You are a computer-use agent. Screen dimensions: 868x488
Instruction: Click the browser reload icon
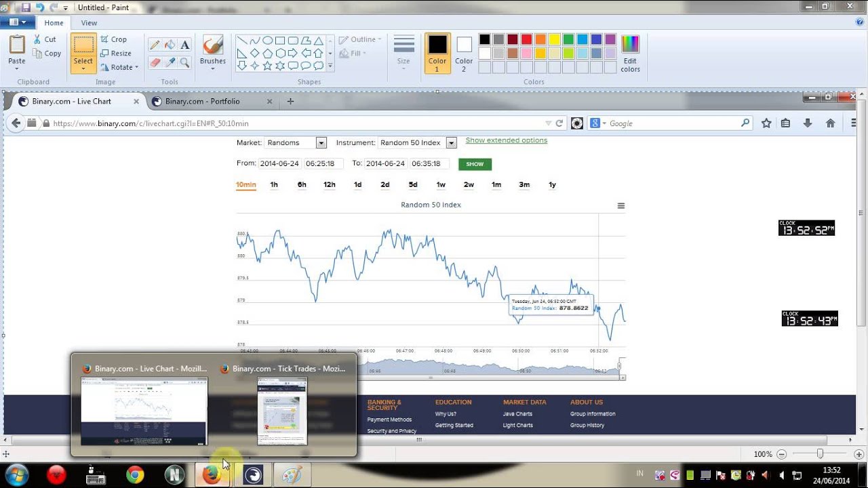click(x=559, y=123)
